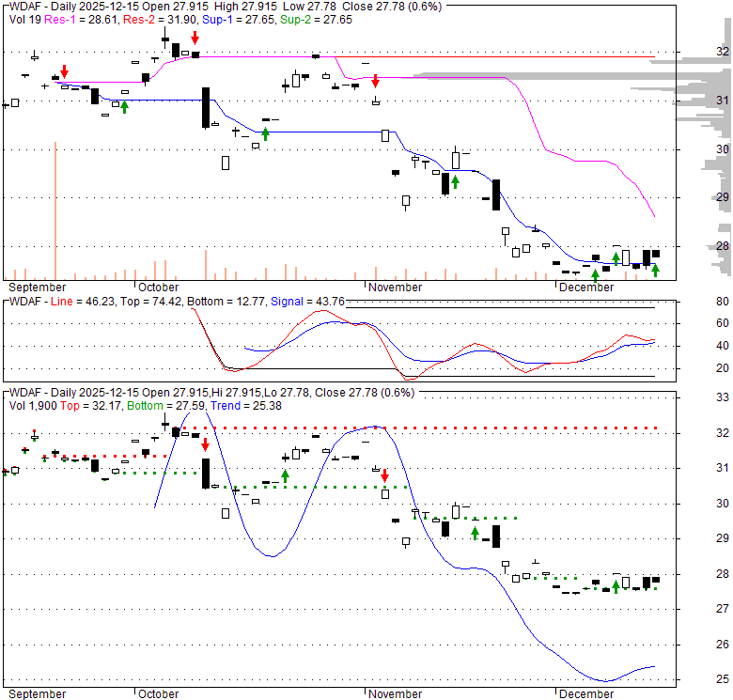Click the red down arrow in early September, top chart

coord(64,72)
